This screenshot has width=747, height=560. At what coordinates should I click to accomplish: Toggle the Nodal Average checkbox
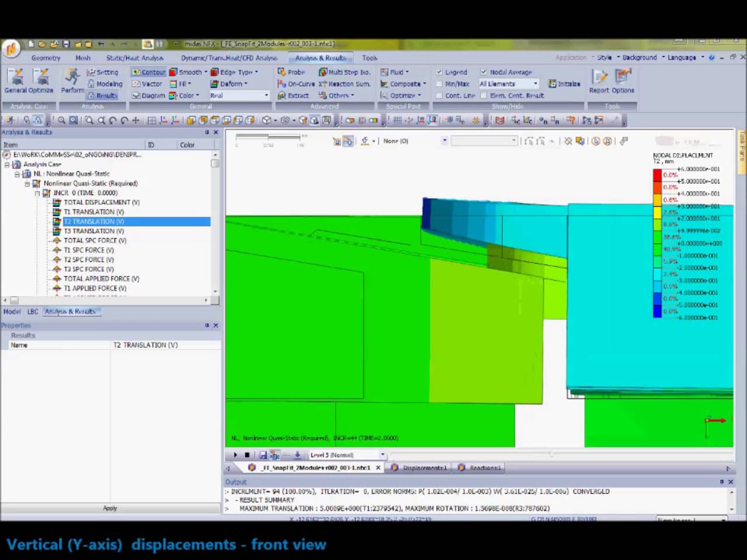(x=483, y=72)
